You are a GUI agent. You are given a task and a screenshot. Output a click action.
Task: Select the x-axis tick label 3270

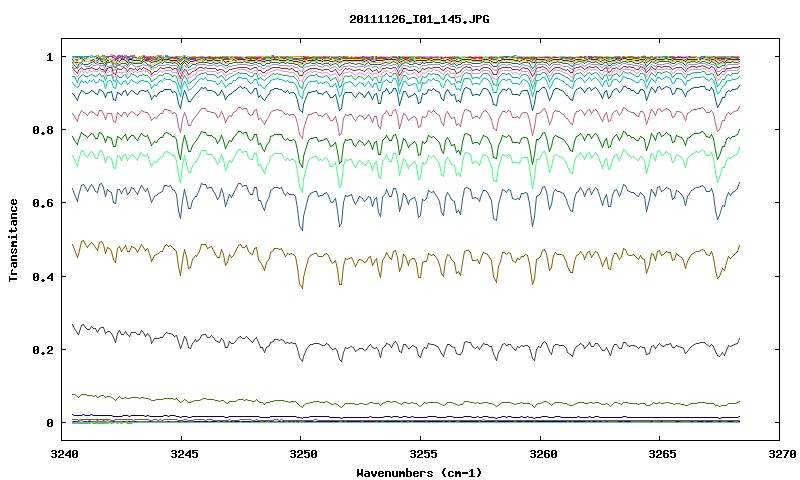tap(780, 454)
